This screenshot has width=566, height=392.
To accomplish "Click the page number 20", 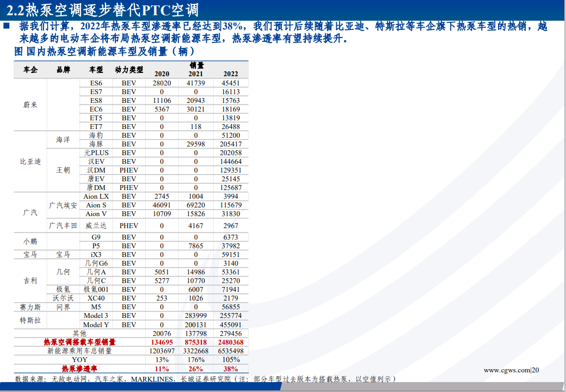I will 536,370.
